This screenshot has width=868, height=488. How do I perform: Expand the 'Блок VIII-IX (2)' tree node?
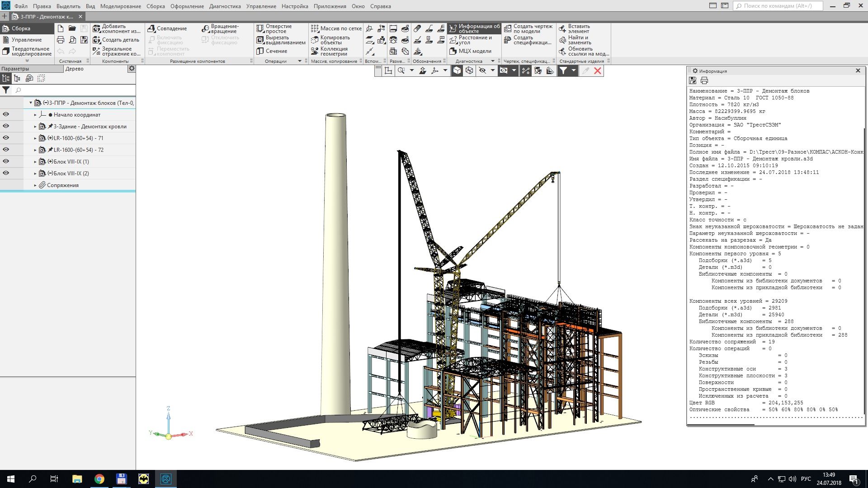(x=35, y=174)
